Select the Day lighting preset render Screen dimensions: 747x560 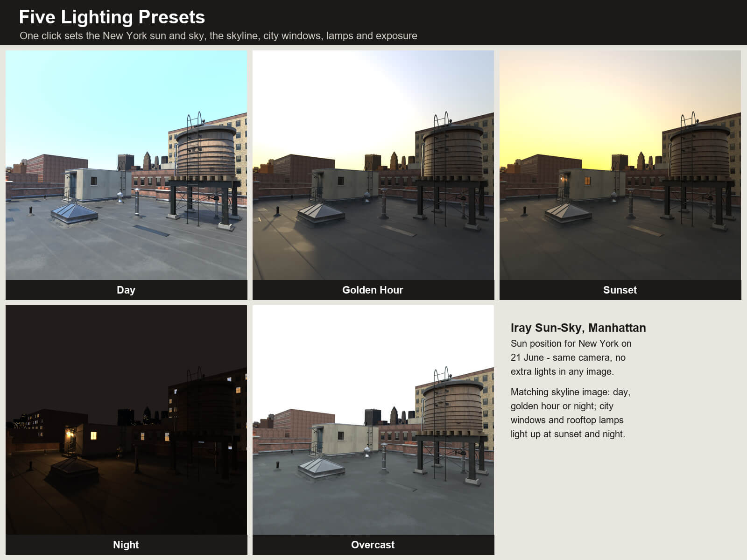pos(126,165)
